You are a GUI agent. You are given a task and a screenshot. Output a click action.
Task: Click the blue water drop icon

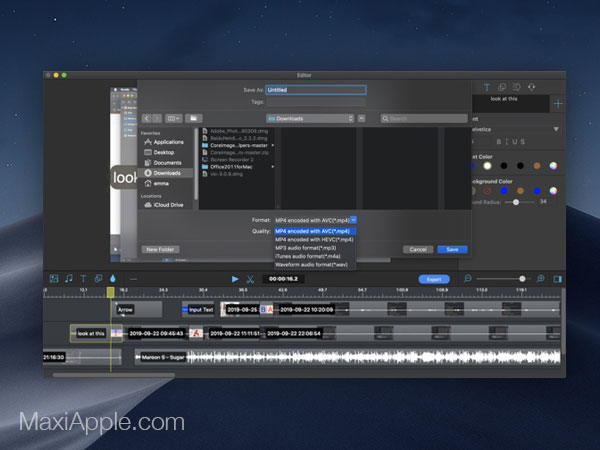pos(112,279)
